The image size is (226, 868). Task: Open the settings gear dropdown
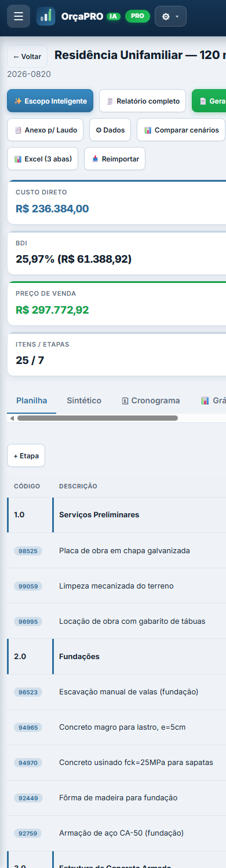[170, 16]
